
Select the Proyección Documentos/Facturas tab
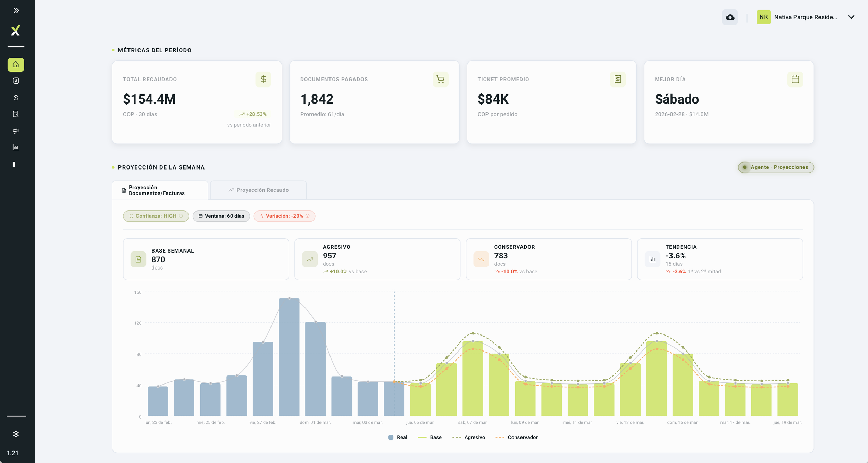click(x=160, y=190)
